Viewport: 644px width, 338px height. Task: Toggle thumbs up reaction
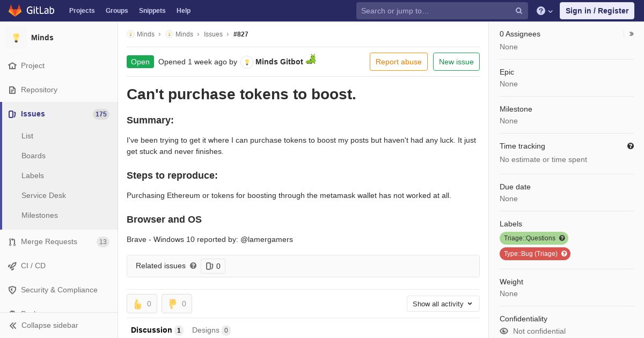pyautogui.click(x=142, y=304)
